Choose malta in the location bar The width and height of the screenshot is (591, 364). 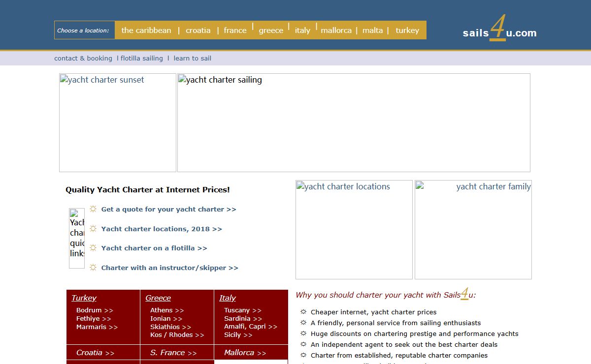[x=372, y=30]
